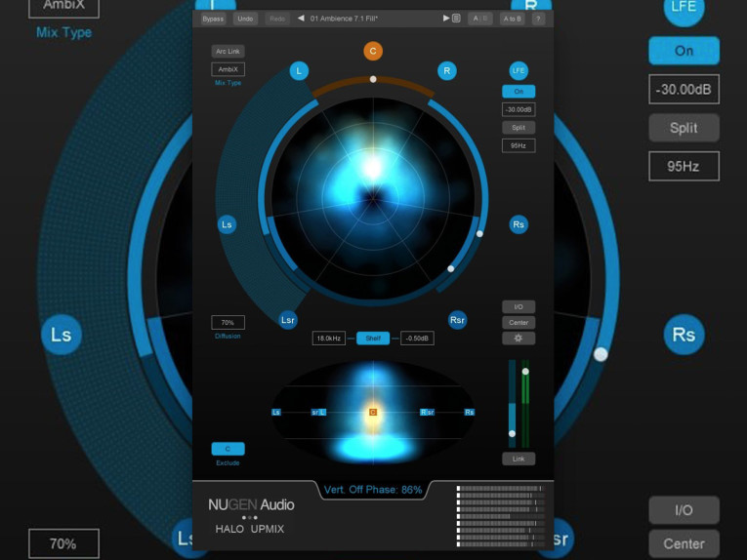Click the circular surround energy display

[x=373, y=198]
